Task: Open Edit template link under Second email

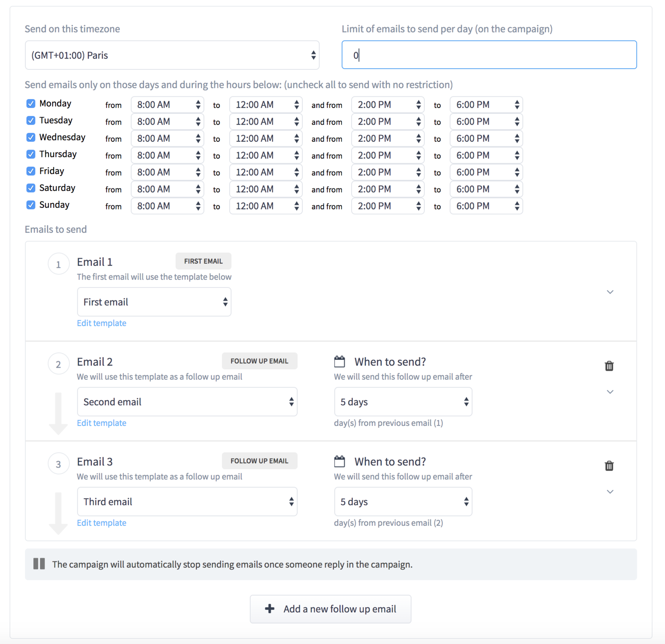Action: [101, 423]
